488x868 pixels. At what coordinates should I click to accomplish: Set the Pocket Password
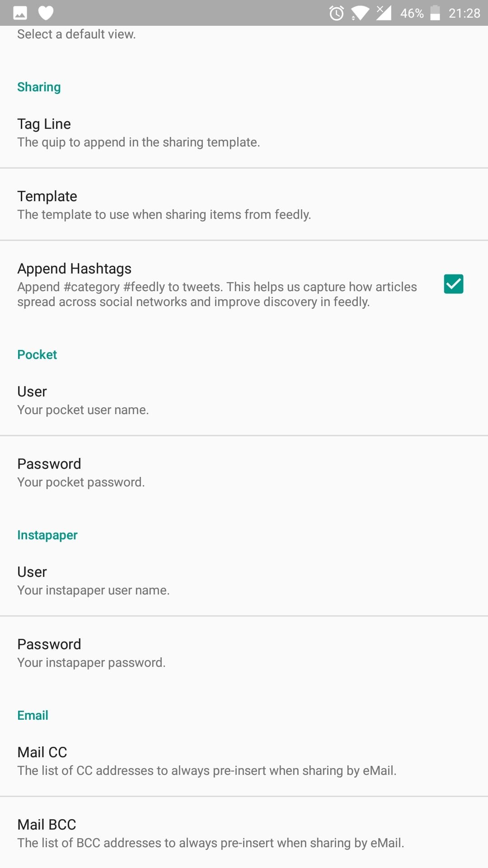[244, 472]
